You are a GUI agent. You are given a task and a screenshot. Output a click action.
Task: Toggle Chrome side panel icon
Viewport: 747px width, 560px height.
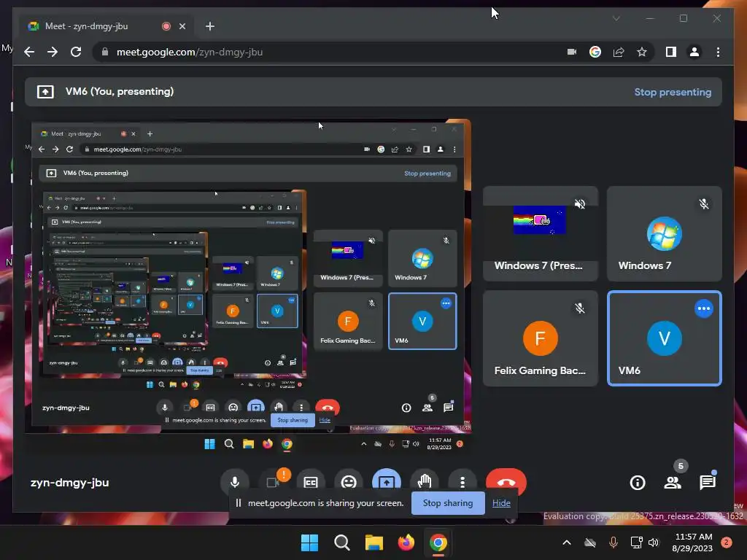click(x=671, y=52)
